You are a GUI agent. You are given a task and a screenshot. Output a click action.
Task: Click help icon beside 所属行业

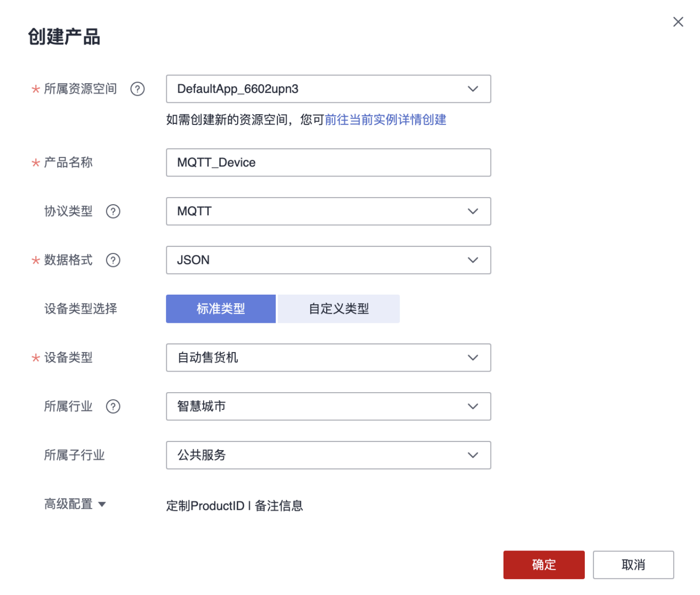pos(113,407)
